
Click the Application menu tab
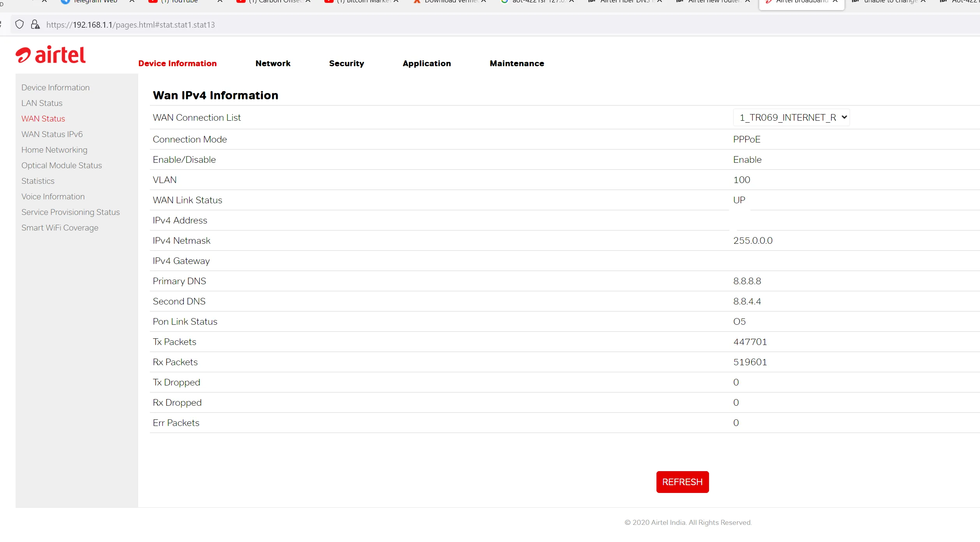426,63
